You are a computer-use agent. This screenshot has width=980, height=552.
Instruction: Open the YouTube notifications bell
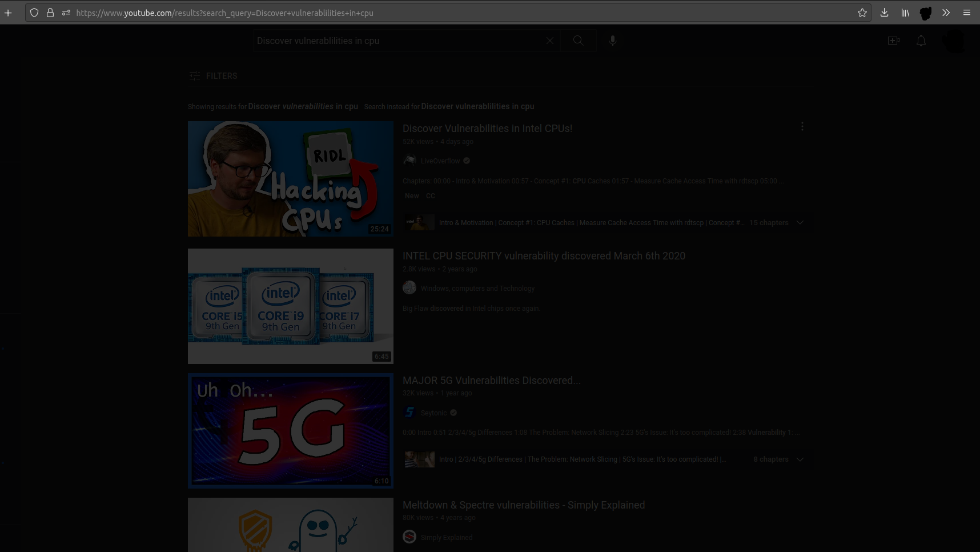point(921,41)
